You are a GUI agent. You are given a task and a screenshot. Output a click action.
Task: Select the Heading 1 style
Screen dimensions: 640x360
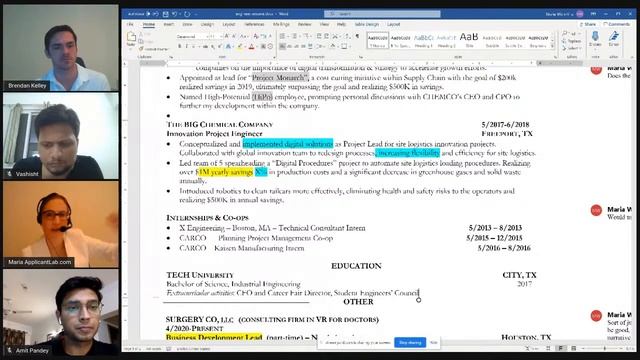(x=423, y=40)
